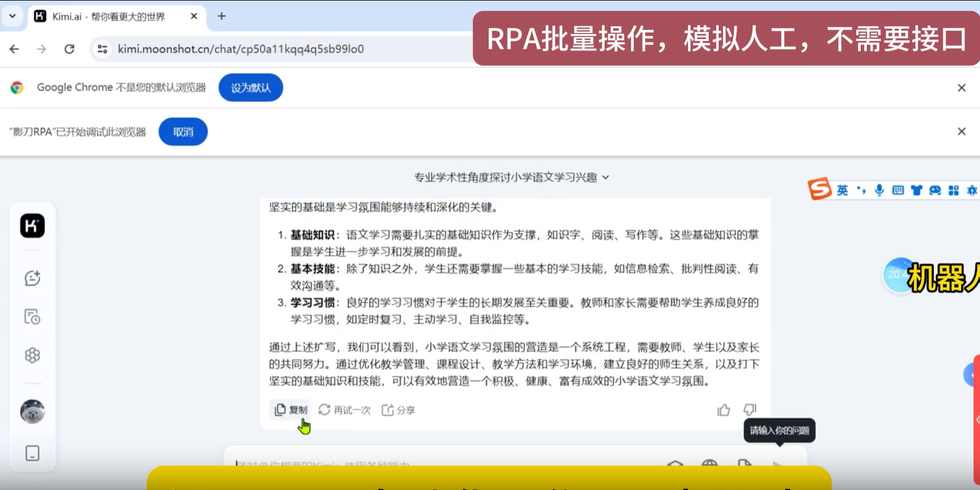Click the share icon labeled 分享

pyautogui.click(x=399, y=410)
